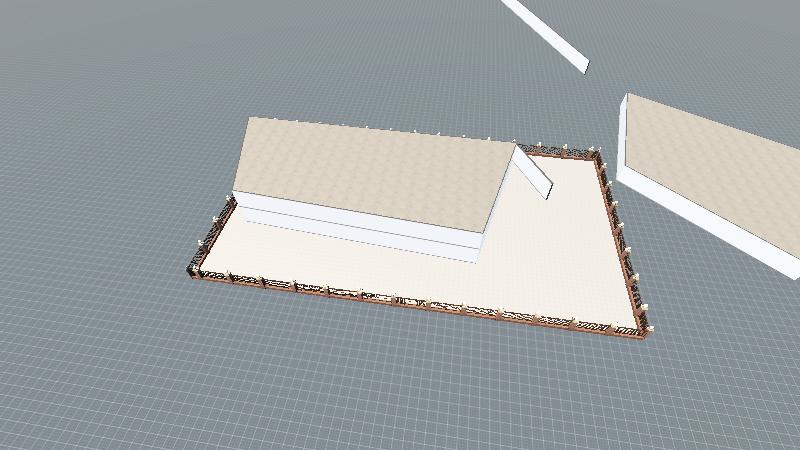Select the large tan roof of the central building
Viewport: 800px width, 450px height.
coord(370,175)
